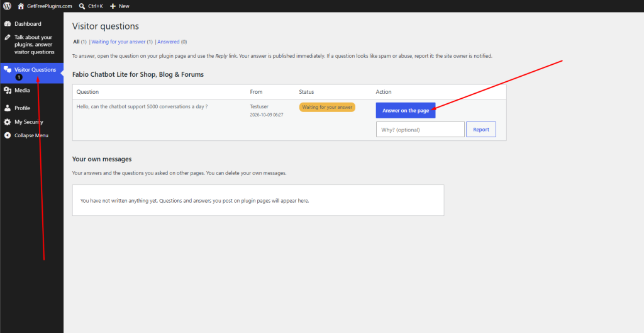Image resolution: width=644 pixels, height=333 pixels.
Task: Click the search magnifier icon
Action: pyautogui.click(x=82, y=6)
